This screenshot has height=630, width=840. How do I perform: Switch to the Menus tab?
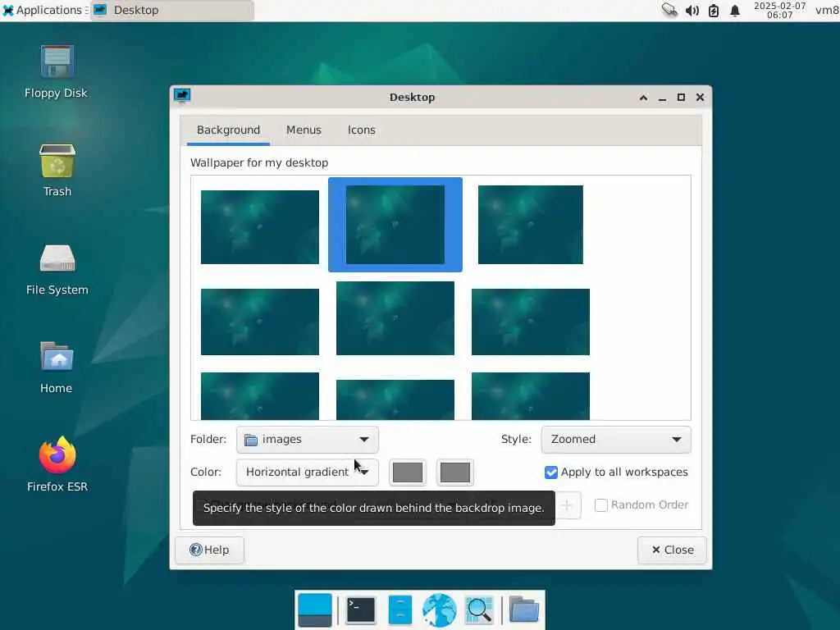click(304, 130)
